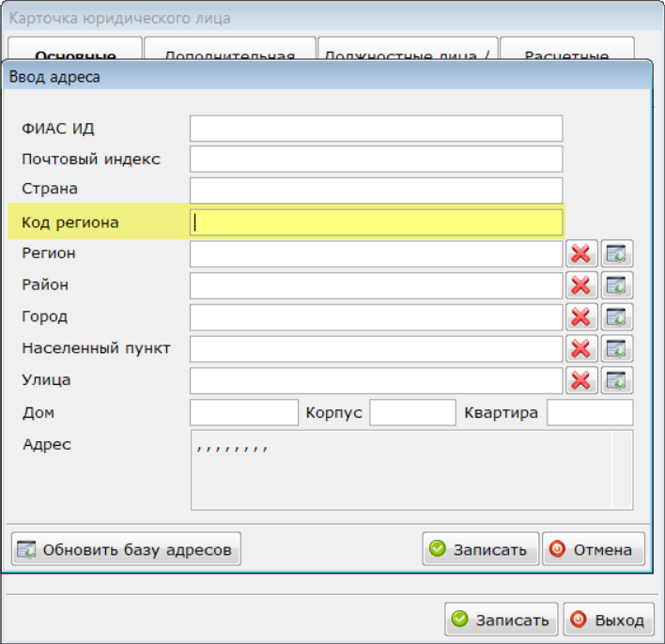
Task: Clear the Регион field with red X
Action: [580, 254]
